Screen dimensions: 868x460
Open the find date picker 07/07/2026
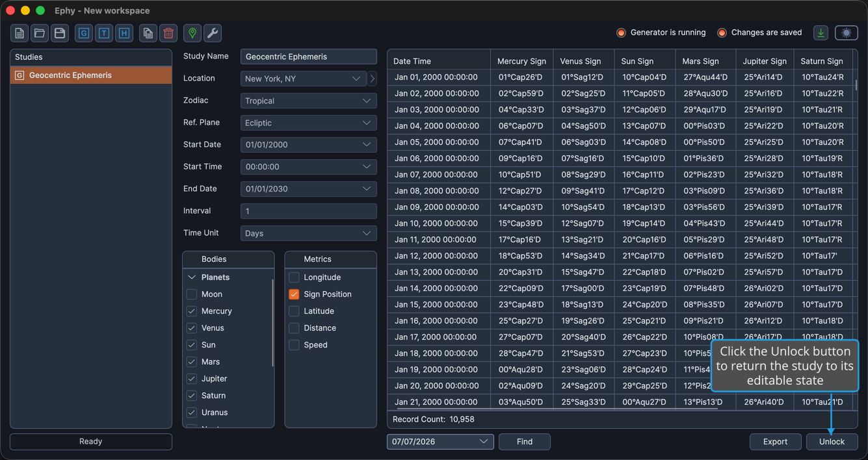pyautogui.click(x=440, y=442)
